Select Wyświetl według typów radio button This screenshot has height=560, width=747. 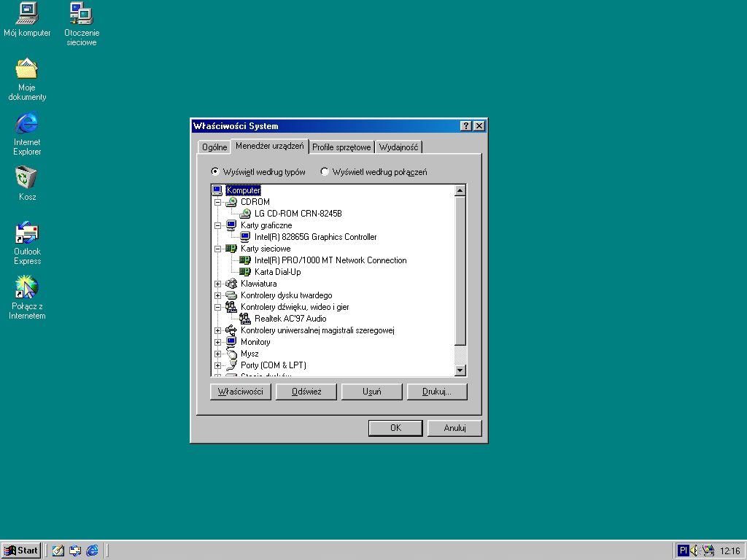click(215, 171)
